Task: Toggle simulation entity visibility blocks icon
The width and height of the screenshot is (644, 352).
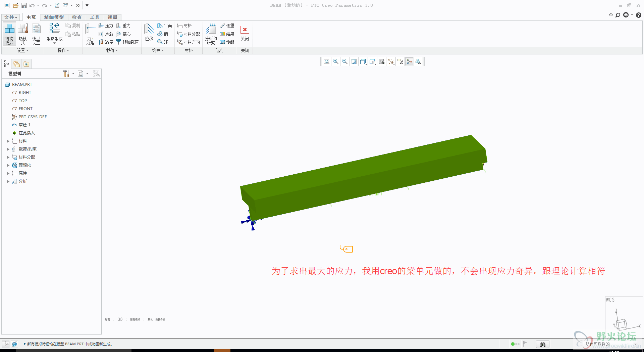Action: point(418,61)
